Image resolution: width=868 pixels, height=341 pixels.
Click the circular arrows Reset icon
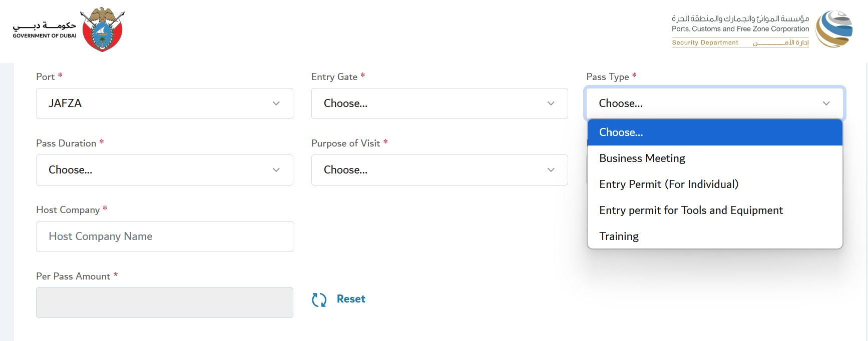[x=319, y=299]
